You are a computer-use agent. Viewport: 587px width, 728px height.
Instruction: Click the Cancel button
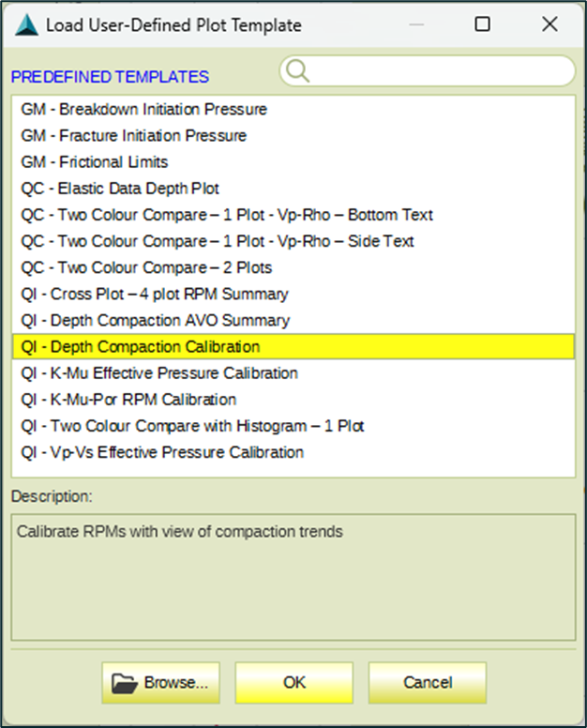(x=428, y=683)
